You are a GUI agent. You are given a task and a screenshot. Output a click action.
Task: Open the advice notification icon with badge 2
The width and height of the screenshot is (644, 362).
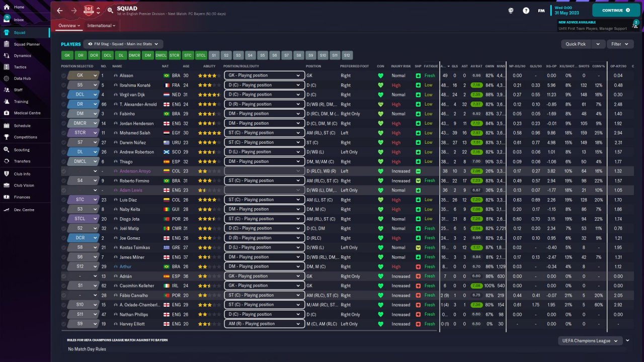pyautogui.click(x=635, y=24)
